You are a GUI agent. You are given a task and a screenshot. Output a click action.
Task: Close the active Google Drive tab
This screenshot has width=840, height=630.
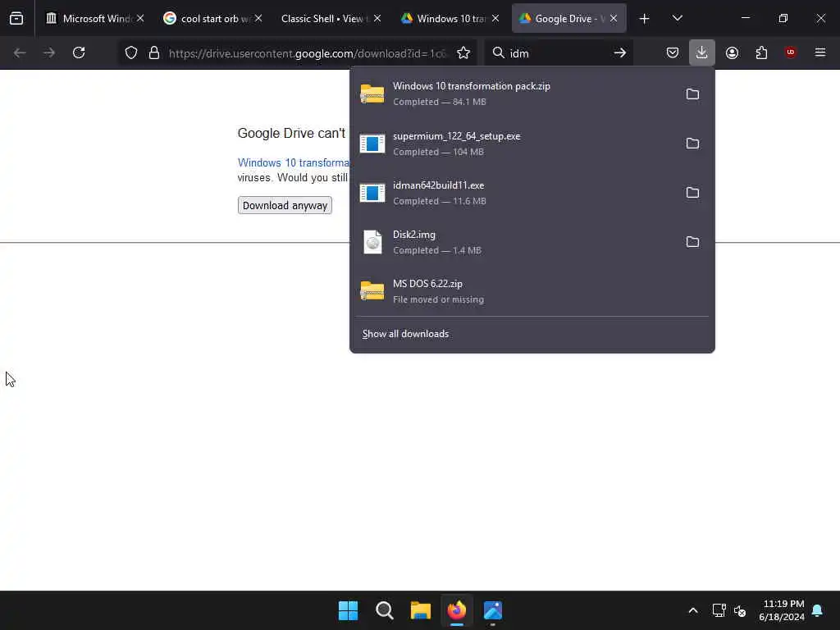[x=614, y=19]
